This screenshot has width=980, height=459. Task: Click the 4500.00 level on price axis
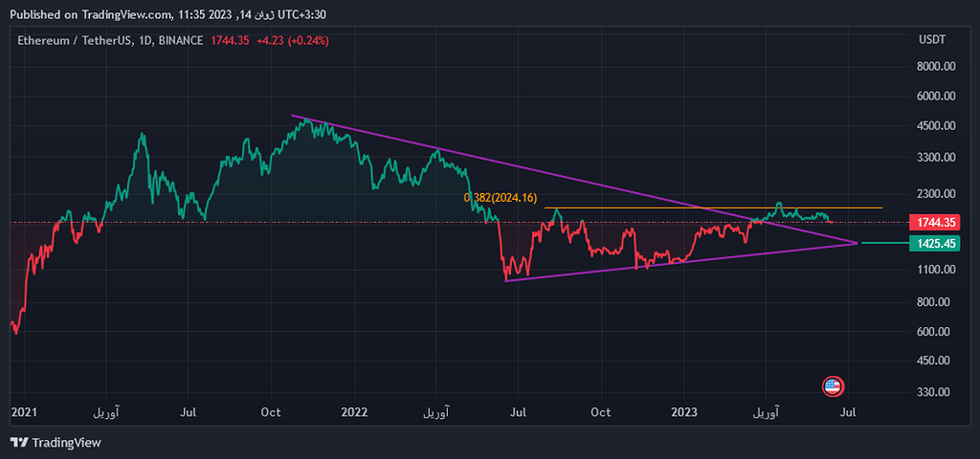click(935, 126)
